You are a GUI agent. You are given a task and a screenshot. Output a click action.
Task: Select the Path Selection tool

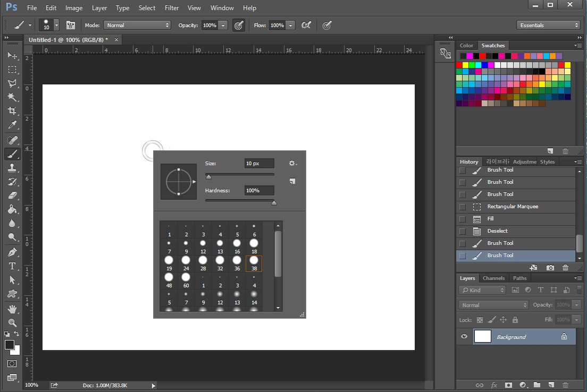click(12, 280)
